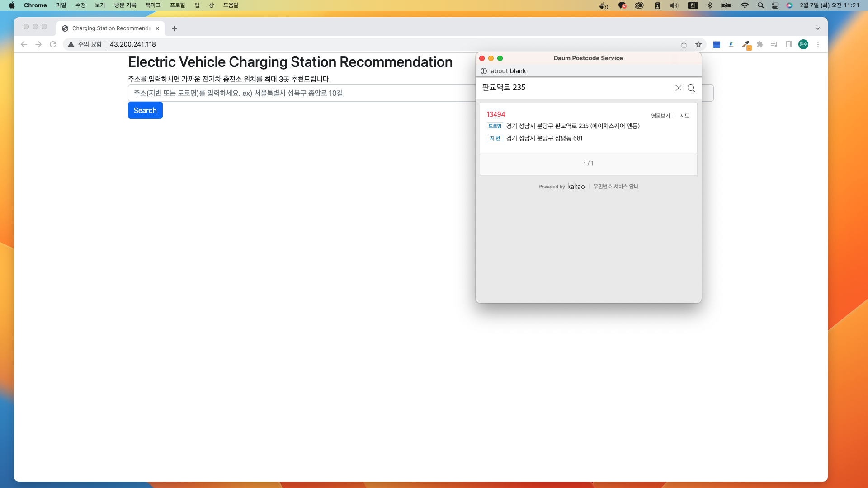868x488 pixels.
Task: Click the Spotlight search icon in the menu bar
Action: [760, 5]
